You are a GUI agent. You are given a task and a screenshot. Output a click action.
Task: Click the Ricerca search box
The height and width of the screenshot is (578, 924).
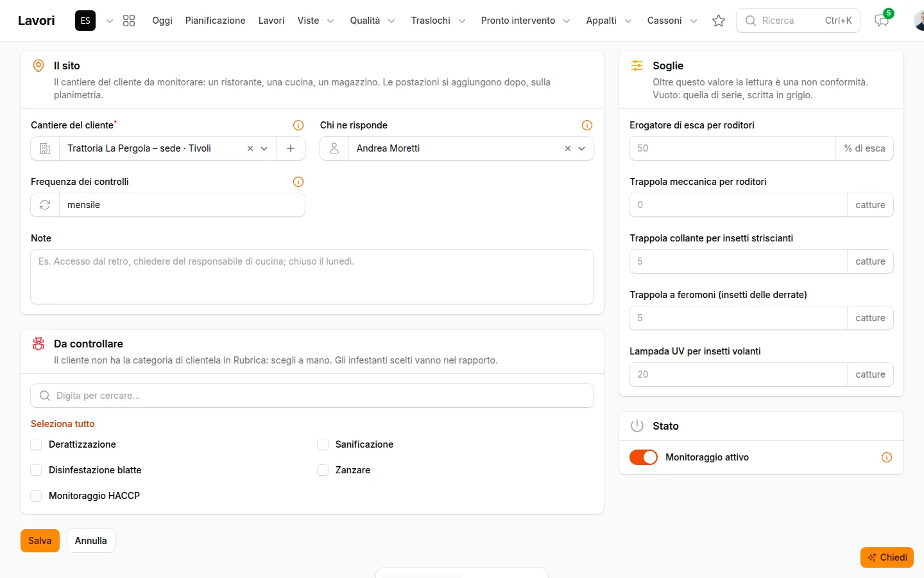point(798,21)
